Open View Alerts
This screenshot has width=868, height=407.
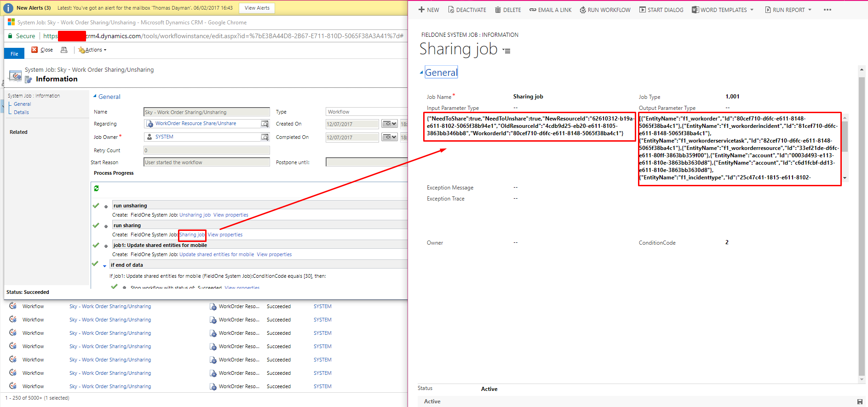pyautogui.click(x=257, y=8)
